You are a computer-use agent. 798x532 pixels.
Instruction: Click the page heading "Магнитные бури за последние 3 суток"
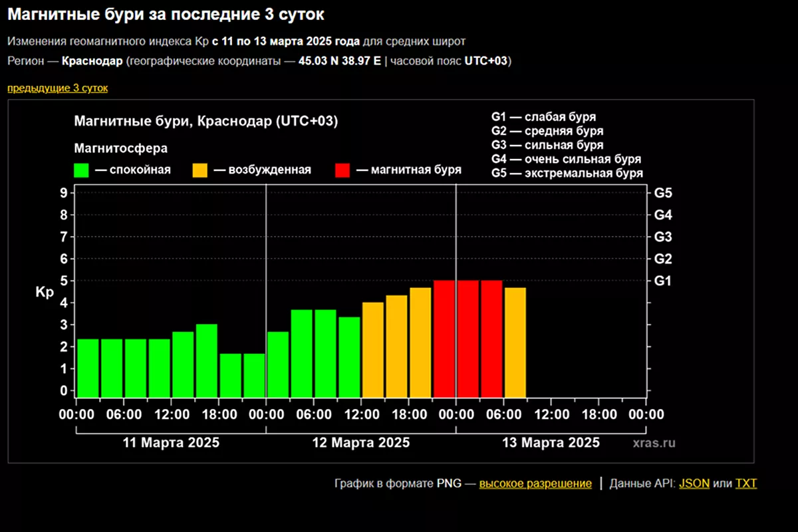click(x=166, y=15)
